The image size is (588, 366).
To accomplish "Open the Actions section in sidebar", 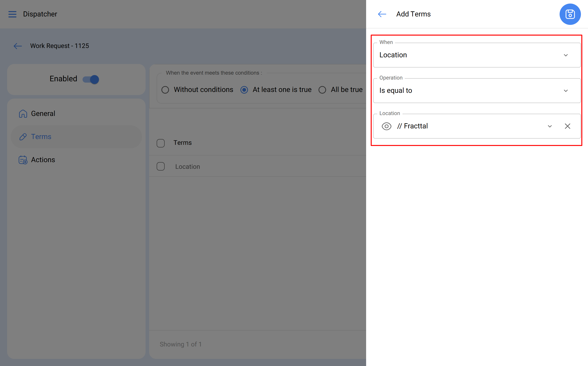I will (43, 160).
